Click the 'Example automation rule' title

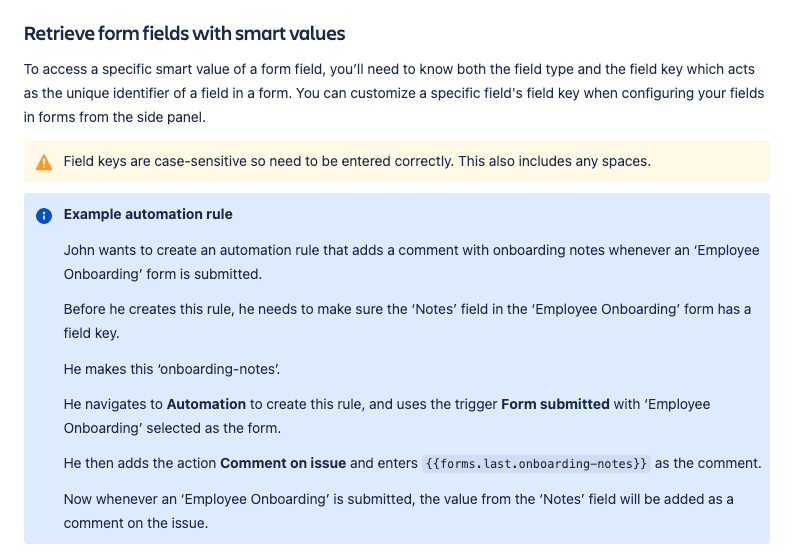pos(148,214)
